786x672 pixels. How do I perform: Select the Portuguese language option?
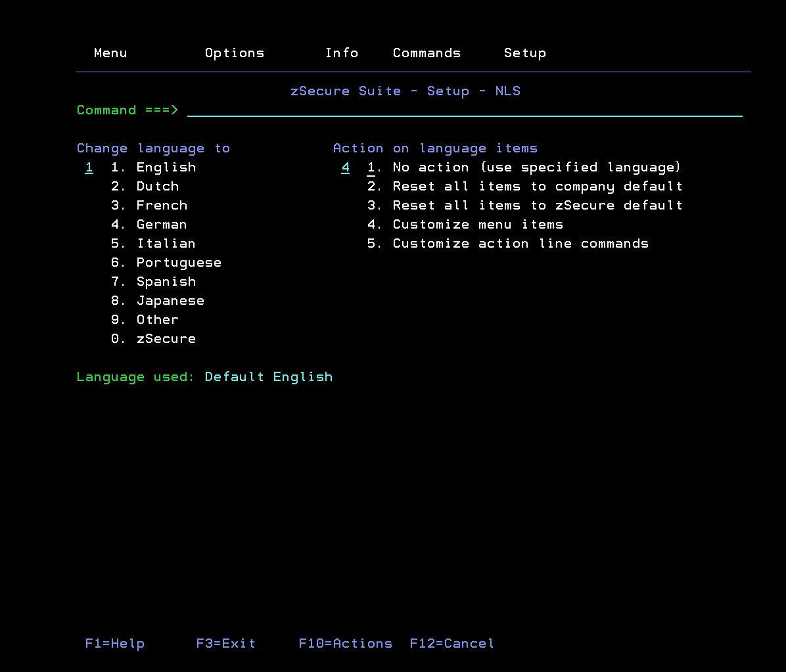[166, 263]
